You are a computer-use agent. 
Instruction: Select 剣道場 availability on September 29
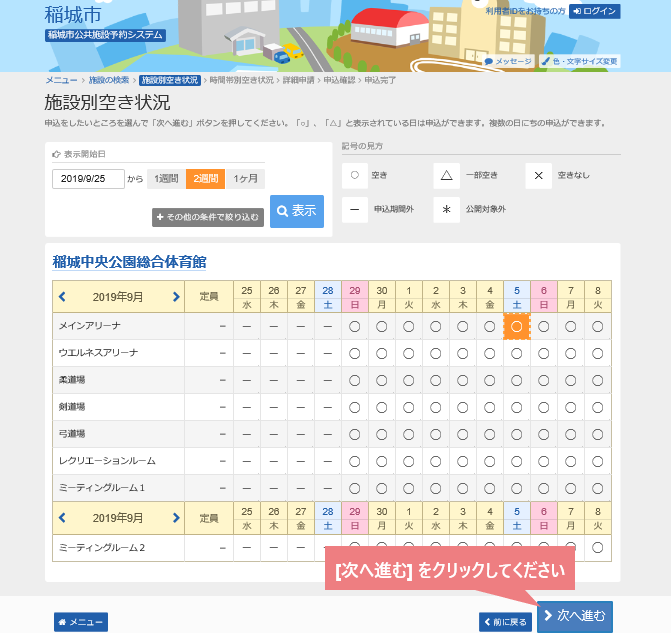354,407
